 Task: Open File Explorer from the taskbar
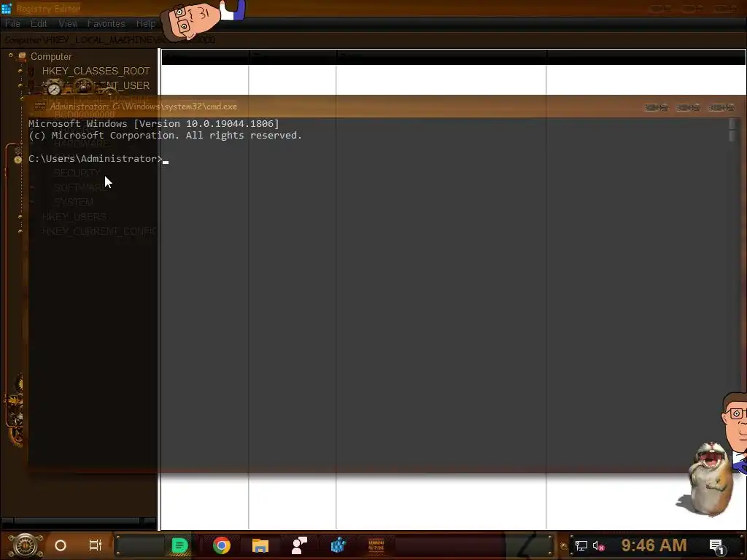pyautogui.click(x=260, y=545)
